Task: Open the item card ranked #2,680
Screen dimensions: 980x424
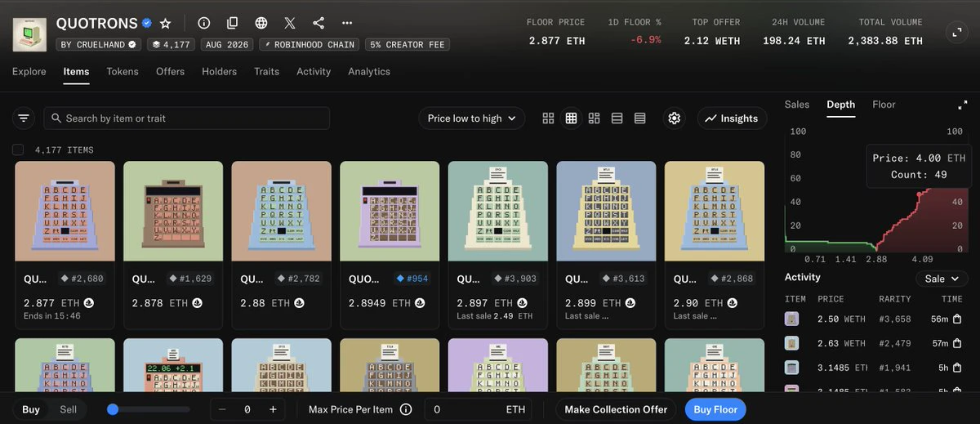Action: pos(65,244)
